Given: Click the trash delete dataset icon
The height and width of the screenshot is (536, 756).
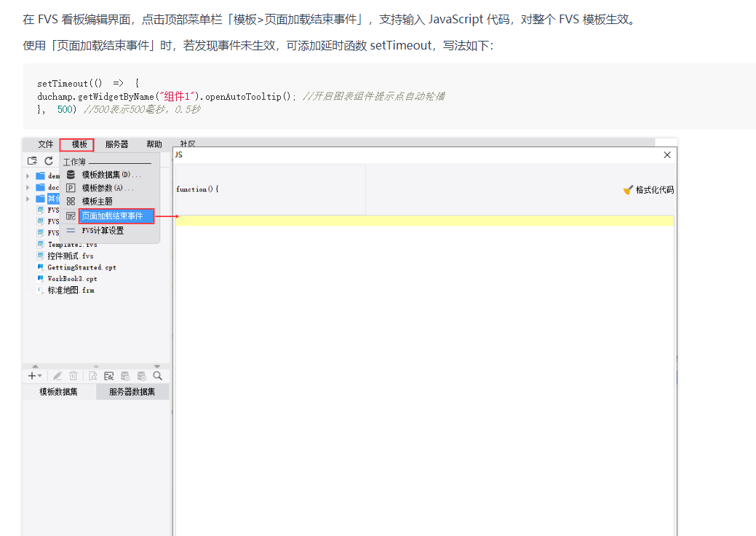Looking at the screenshot, I should pos(73,376).
